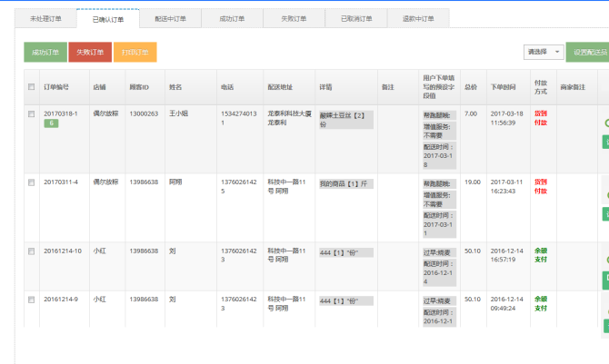This screenshot has width=609, height=364.
Task: Click the green badge 6 under order 20170318-1
Action: click(51, 123)
